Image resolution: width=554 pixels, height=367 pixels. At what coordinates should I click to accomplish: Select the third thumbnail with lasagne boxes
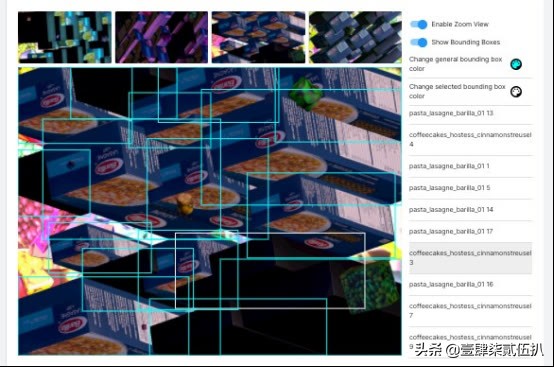(x=258, y=37)
